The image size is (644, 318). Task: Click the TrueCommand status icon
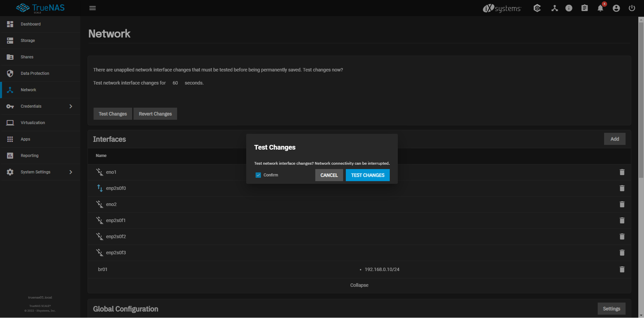537,8
